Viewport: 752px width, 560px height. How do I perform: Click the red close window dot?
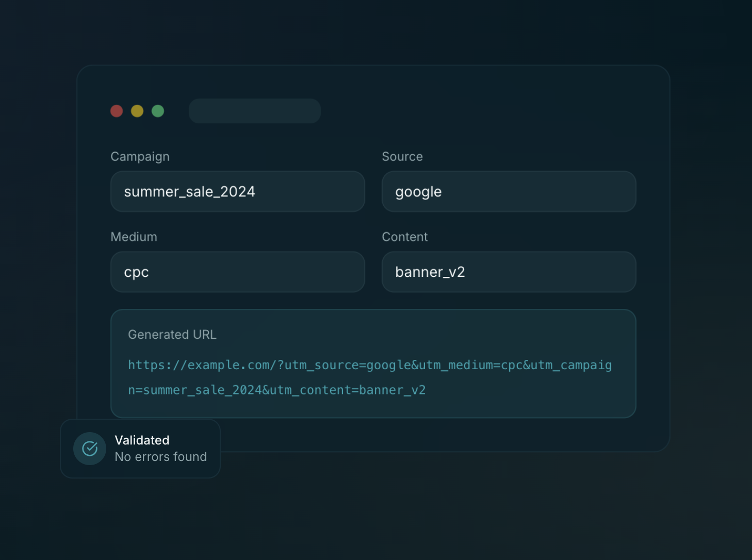point(117,111)
